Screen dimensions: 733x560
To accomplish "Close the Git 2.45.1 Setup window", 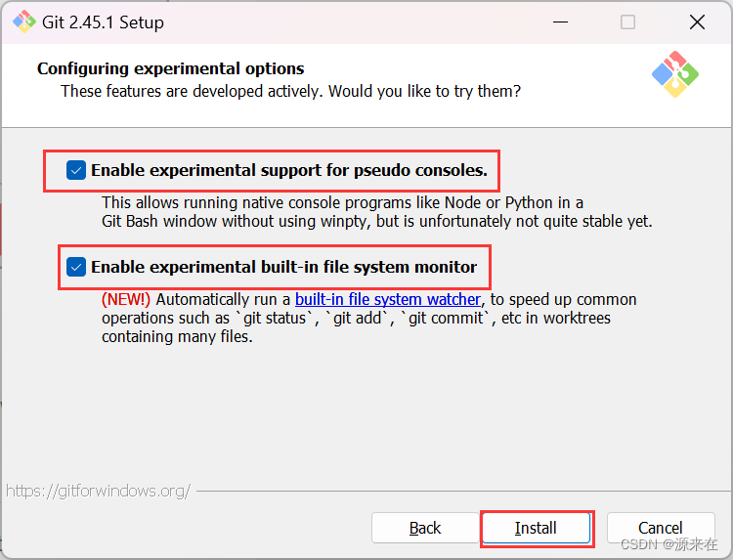I will [x=696, y=22].
